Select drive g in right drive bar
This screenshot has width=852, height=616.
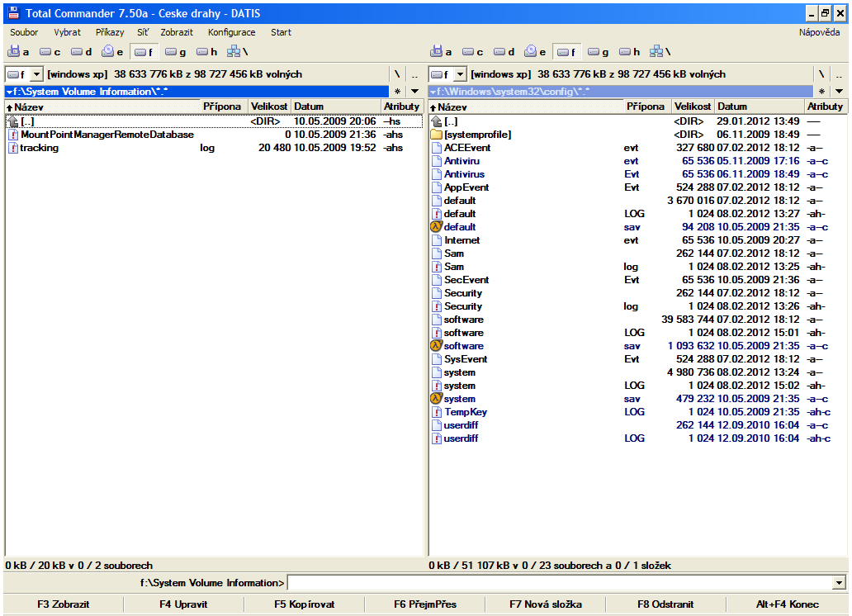598,52
